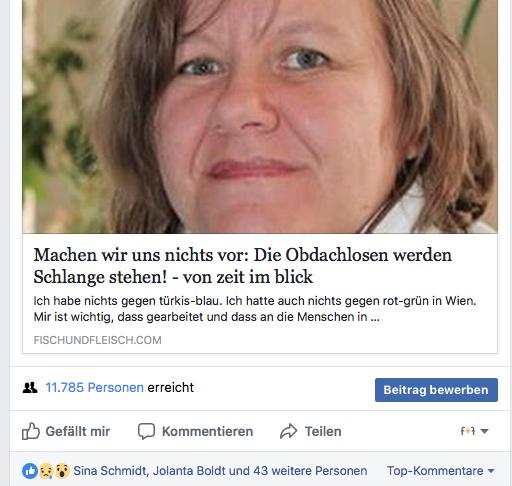
Task: Click the small page avatar icon
Action: (468, 431)
